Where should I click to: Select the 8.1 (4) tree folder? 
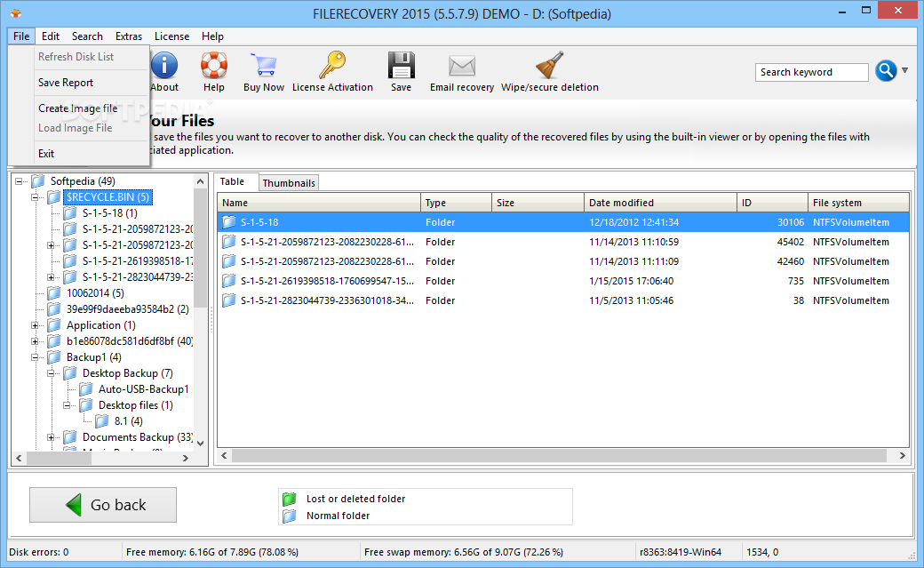[x=129, y=421]
